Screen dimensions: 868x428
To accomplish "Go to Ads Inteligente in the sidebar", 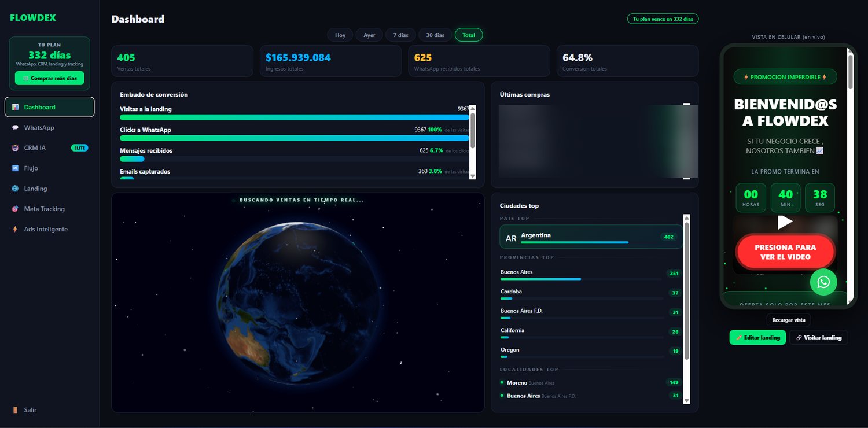I will point(49,229).
